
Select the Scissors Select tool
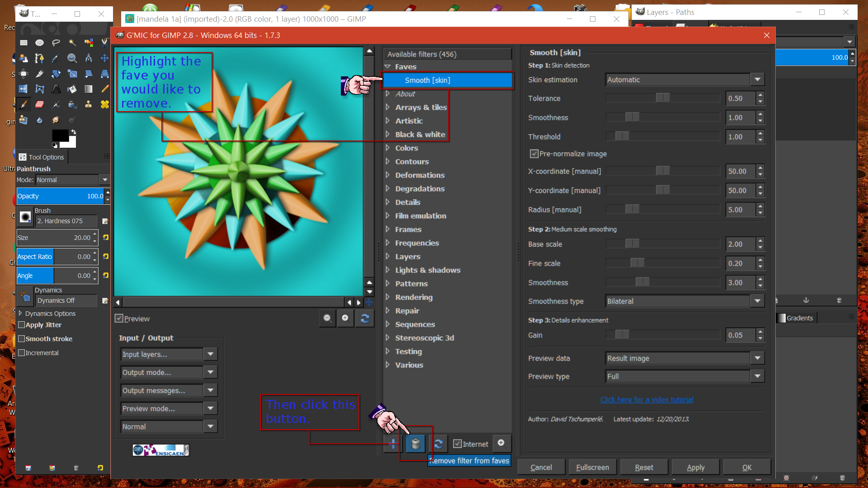(104, 42)
